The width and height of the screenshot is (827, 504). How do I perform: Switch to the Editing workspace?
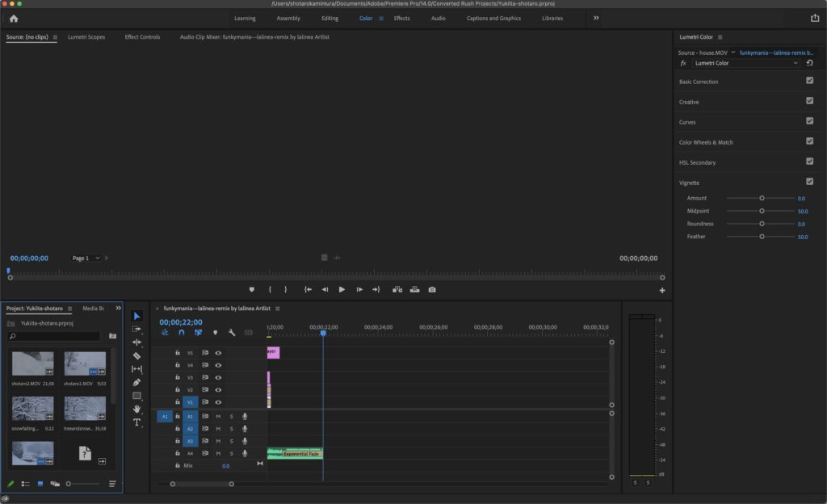tap(330, 18)
